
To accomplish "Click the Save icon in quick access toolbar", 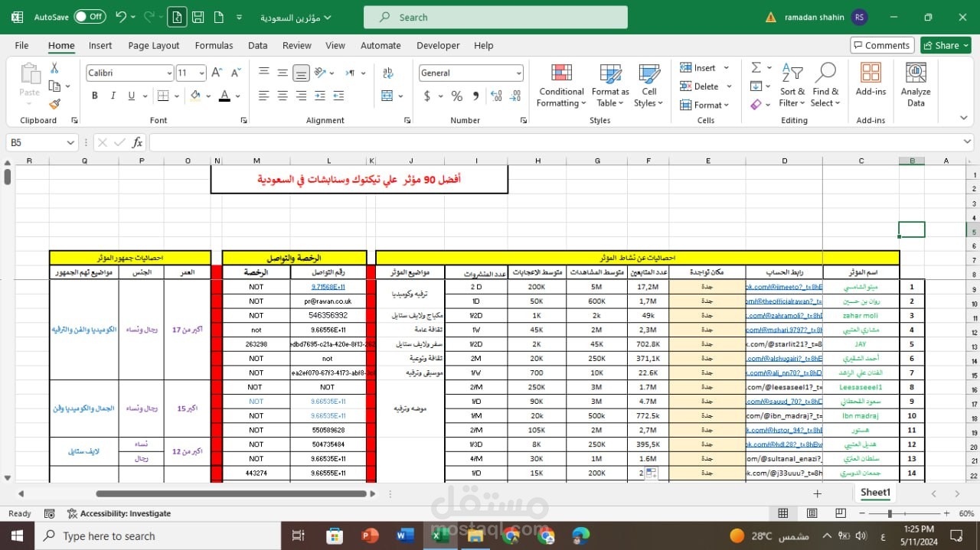I will point(198,17).
